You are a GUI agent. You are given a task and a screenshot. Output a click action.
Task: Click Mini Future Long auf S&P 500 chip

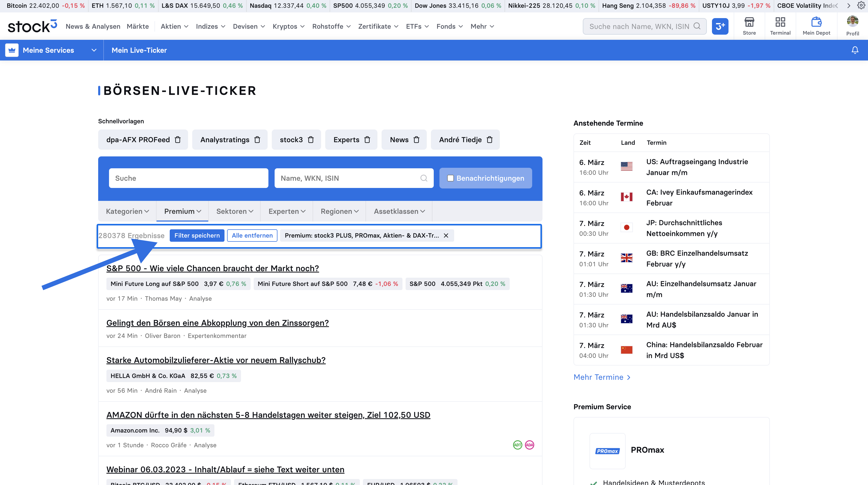click(178, 284)
